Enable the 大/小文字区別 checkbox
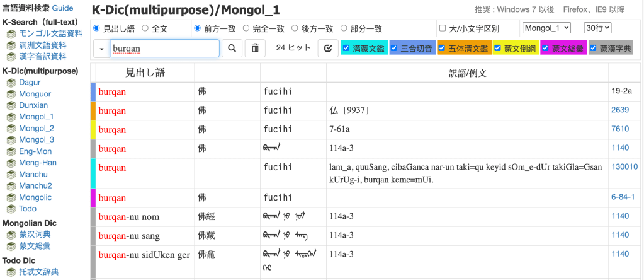The height and width of the screenshot is (280, 644). pos(443,28)
